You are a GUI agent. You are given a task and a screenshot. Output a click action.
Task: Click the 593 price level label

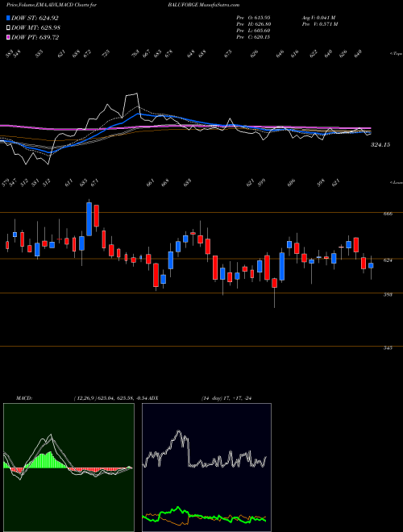click(x=388, y=294)
